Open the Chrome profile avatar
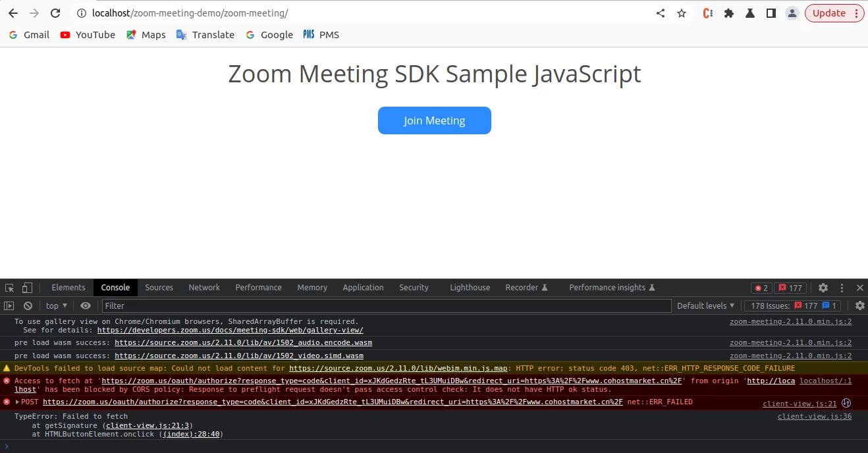 [792, 13]
